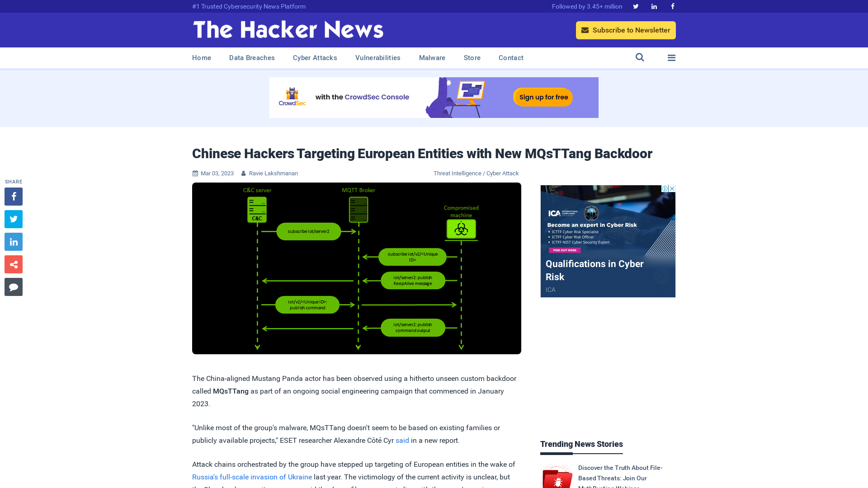Viewport: 868px width, 488px height.
Task: Click the Malware navigation menu item
Action: (432, 57)
